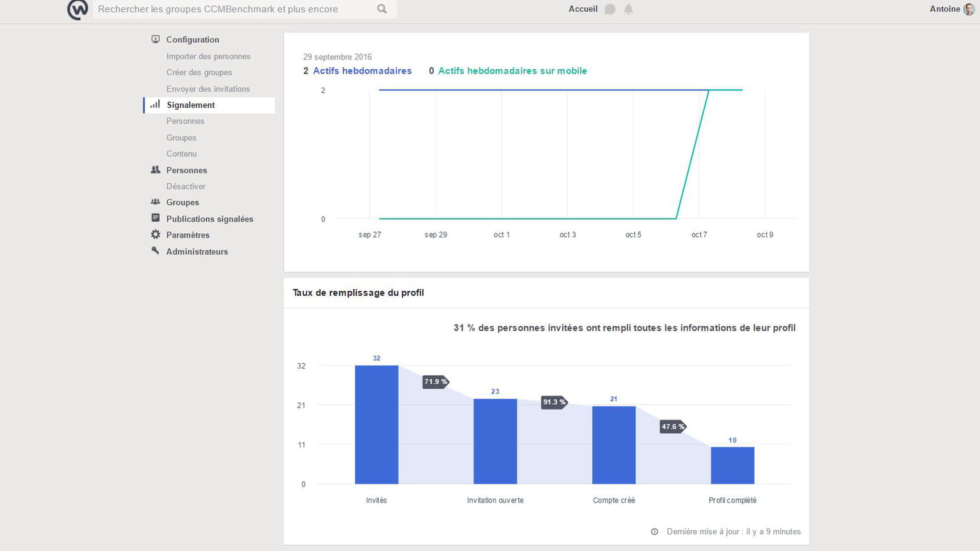Open the Administrateurs section
The image size is (980, 551).
pos(197,252)
